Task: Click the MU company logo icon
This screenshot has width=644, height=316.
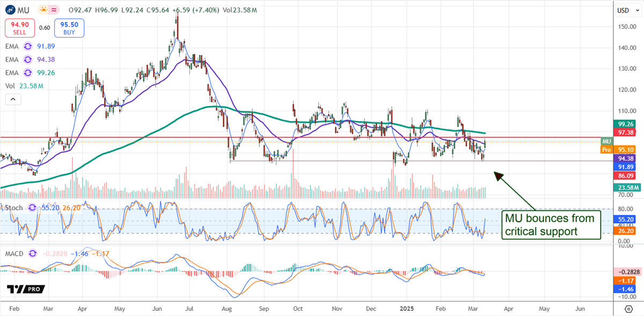Action: 11,10
